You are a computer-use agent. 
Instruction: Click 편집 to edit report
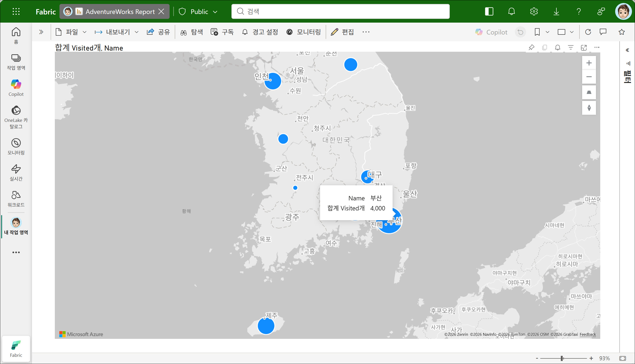click(342, 32)
